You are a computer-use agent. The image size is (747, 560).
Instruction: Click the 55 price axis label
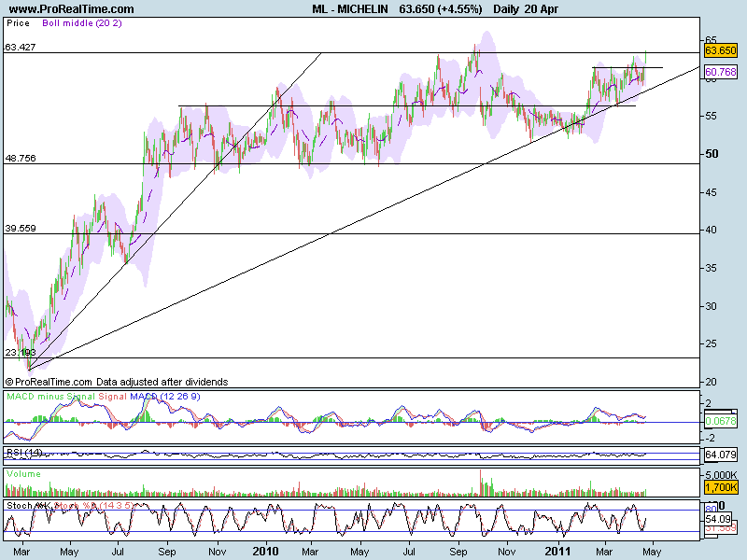(711, 116)
